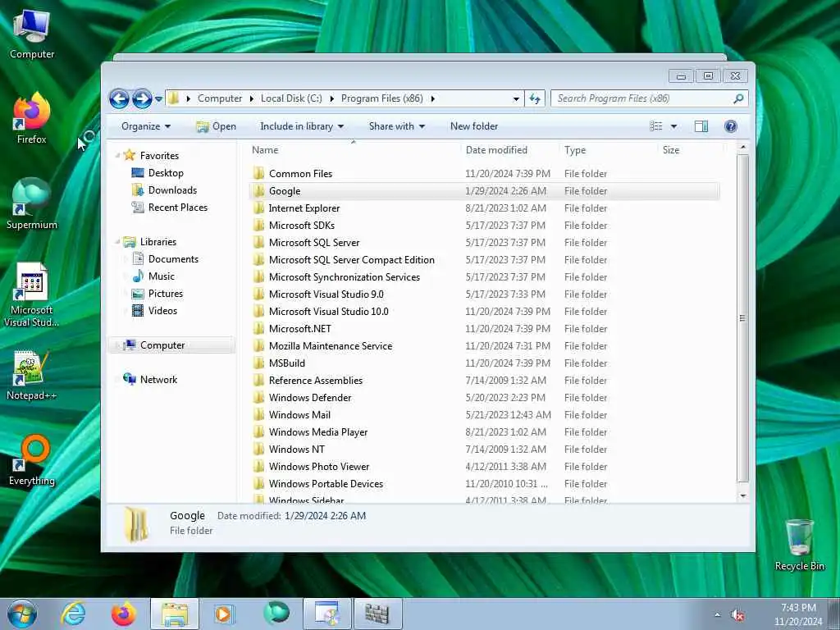Open the Pictures library
Viewport: 840px width, 630px height.
[157, 294]
